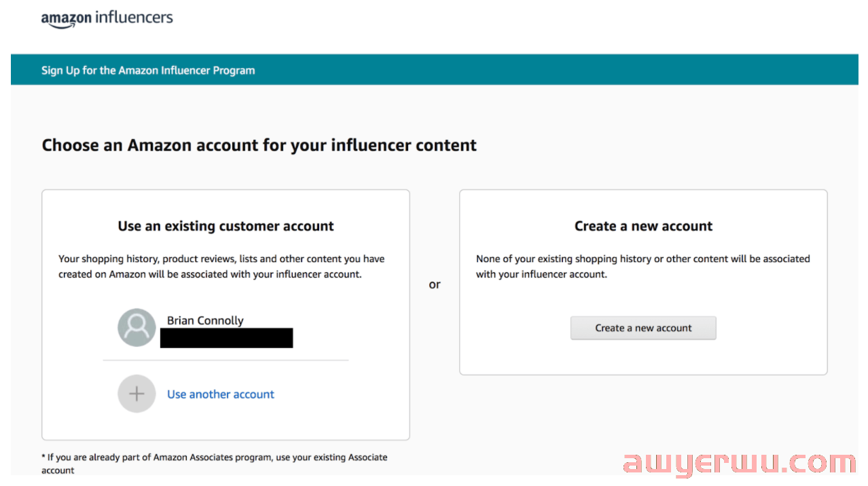Click the Amazon Associates footnote text
Viewport: 868px width, 486px height.
(x=215, y=464)
